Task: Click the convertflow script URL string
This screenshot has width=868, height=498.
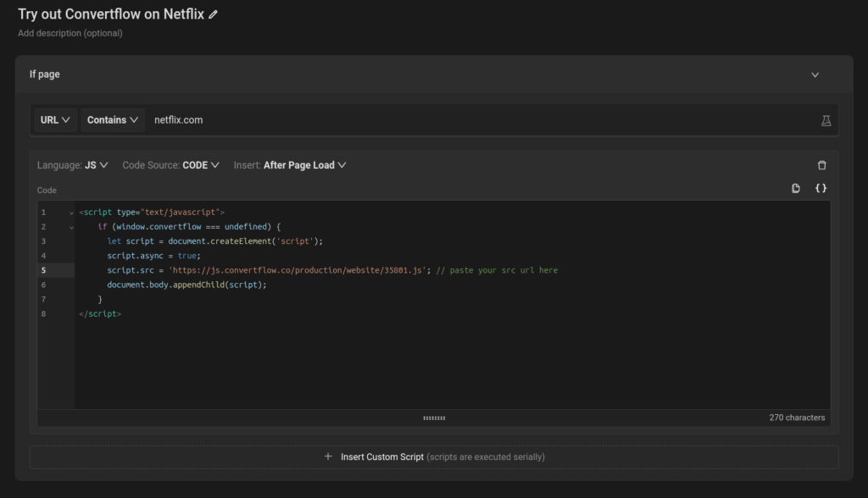Action: [298, 270]
